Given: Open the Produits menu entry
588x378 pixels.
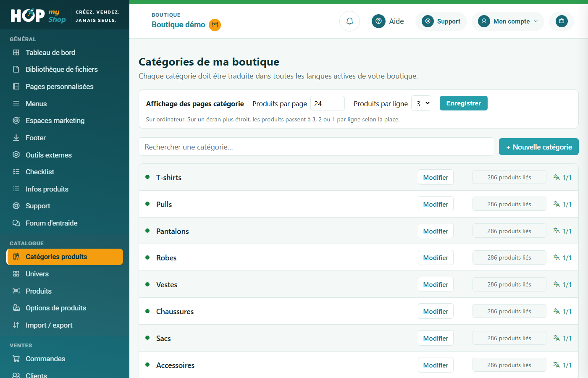Looking at the screenshot, I should (x=65, y=291).
